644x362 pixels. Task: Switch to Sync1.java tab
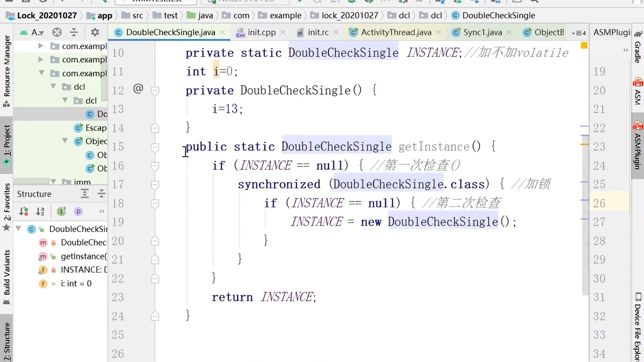(482, 32)
